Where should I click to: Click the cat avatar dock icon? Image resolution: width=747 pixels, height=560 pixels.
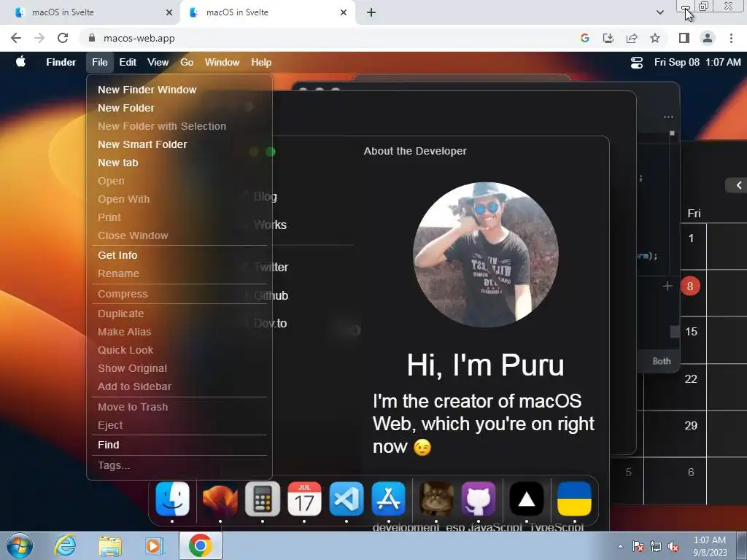[x=436, y=499]
